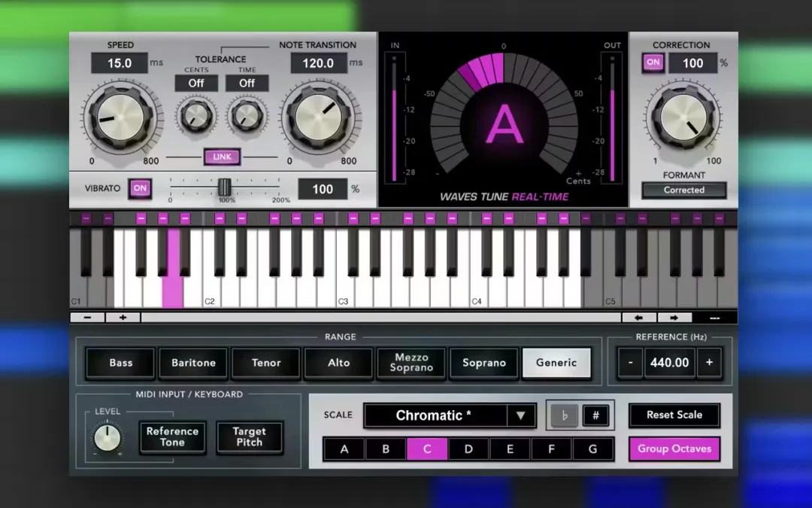Toggle the Group Octaves button
Screen dimensions: 812x508
674,449
